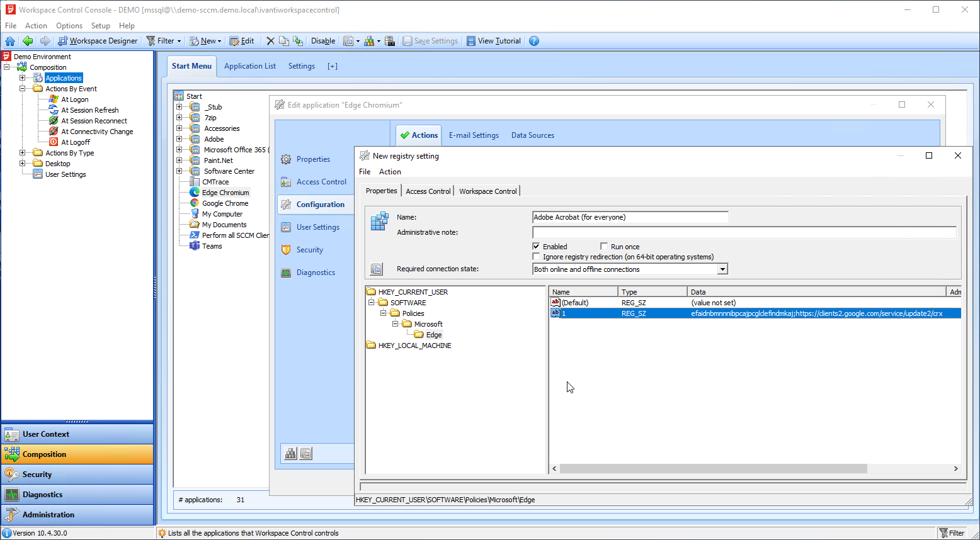This screenshot has width=980, height=540.
Task: Click the Delete X toolbar icon
Action: (270, 41)
